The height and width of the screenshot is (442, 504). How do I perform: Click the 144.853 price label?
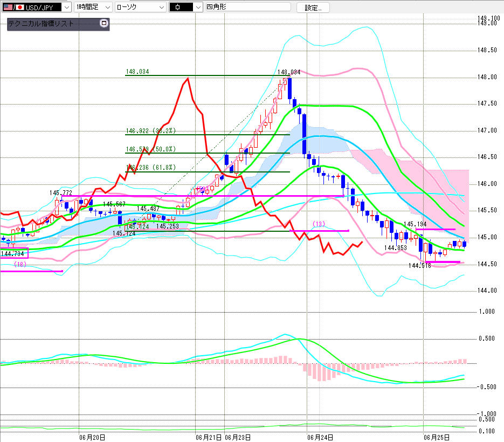tap(395, 248)
